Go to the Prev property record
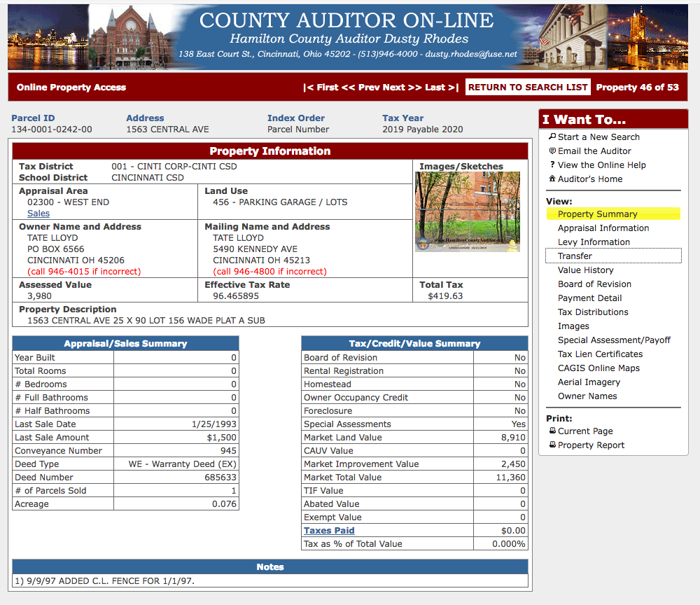Viewport: 700px width, 605px height. (x=360, y=87)
